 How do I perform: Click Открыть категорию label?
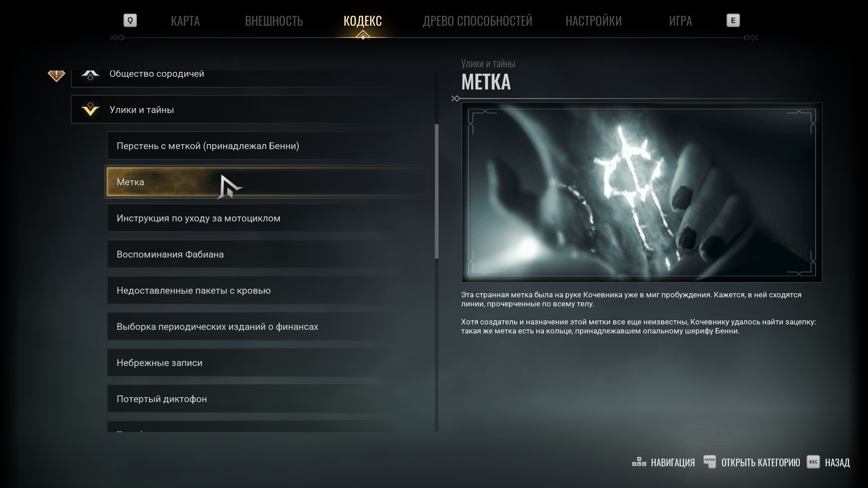point(760,462)
